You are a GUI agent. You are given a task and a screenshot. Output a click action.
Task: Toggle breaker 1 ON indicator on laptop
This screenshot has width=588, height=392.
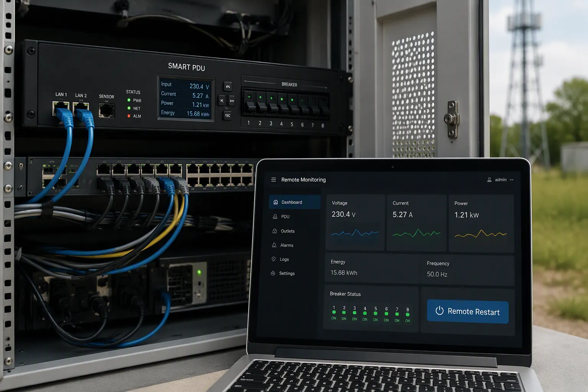pos(334,312)
